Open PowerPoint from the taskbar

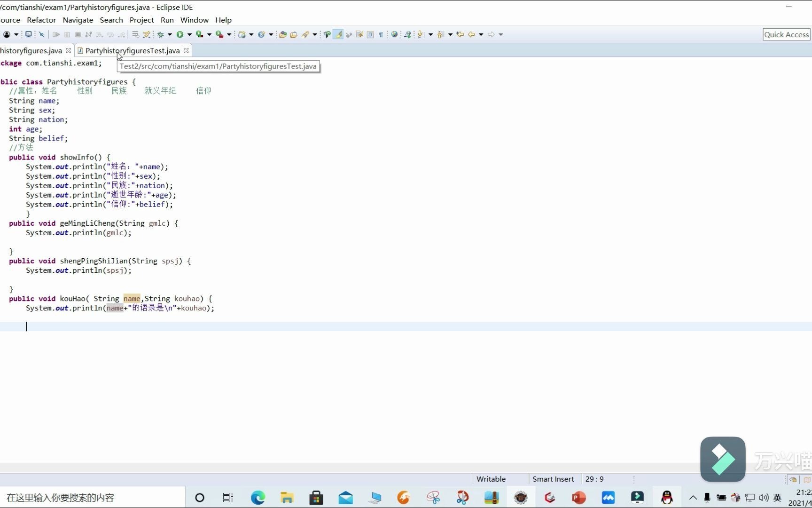click(x=579, y=497)
